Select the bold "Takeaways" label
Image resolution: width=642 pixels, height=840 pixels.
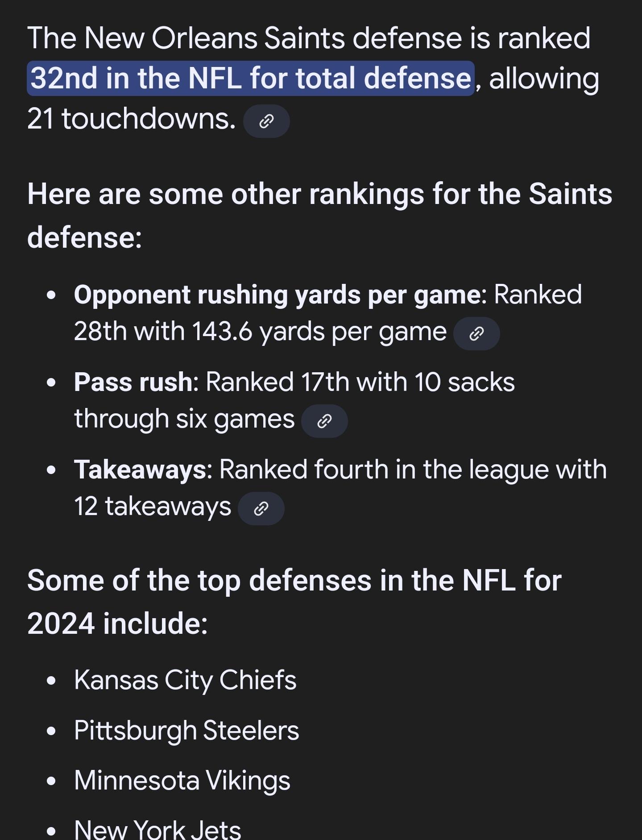point(140,470)
